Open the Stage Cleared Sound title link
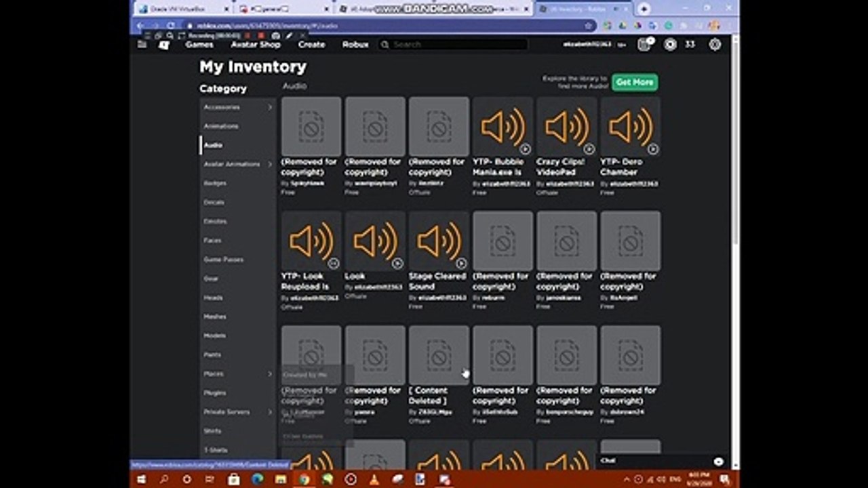Viewport: 868px width, 488px height. click(x=437, y=281)
